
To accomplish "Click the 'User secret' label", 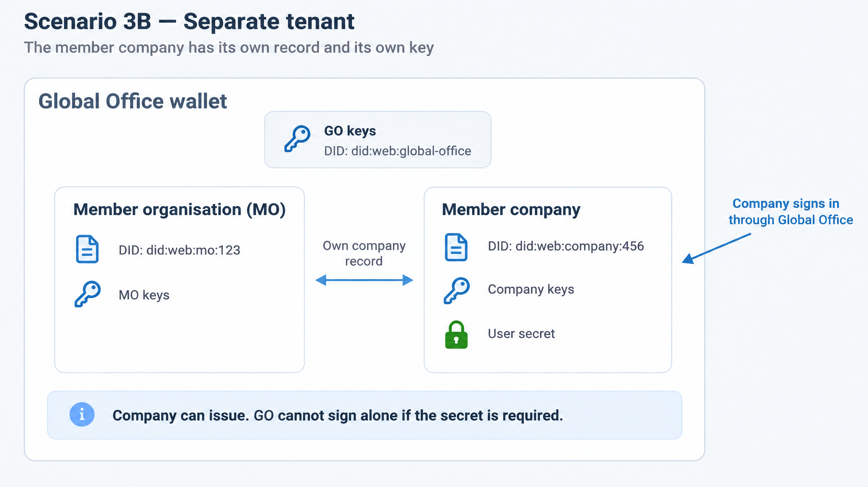I will [x=521, y=334].
